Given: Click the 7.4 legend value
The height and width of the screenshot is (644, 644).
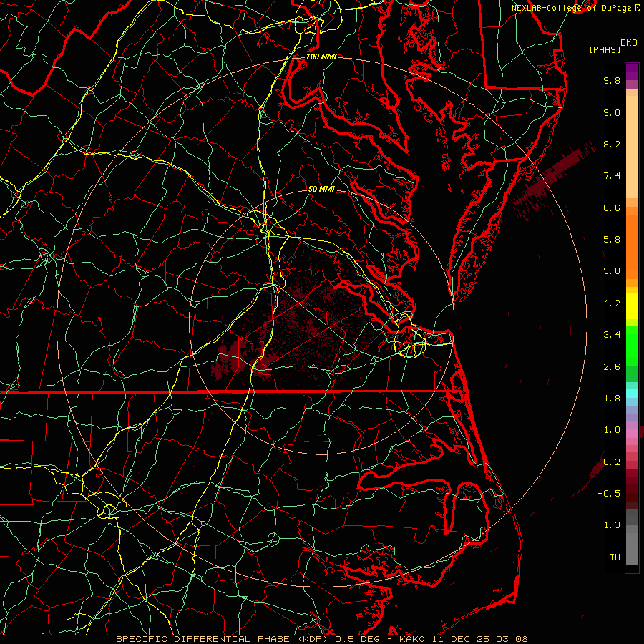Looking at the screenshot, I should (612, 176).
